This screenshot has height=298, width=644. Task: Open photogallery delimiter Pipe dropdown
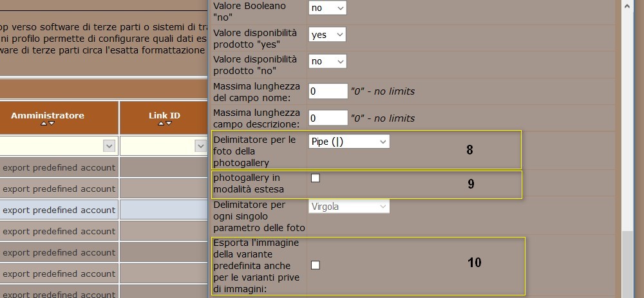348,141
